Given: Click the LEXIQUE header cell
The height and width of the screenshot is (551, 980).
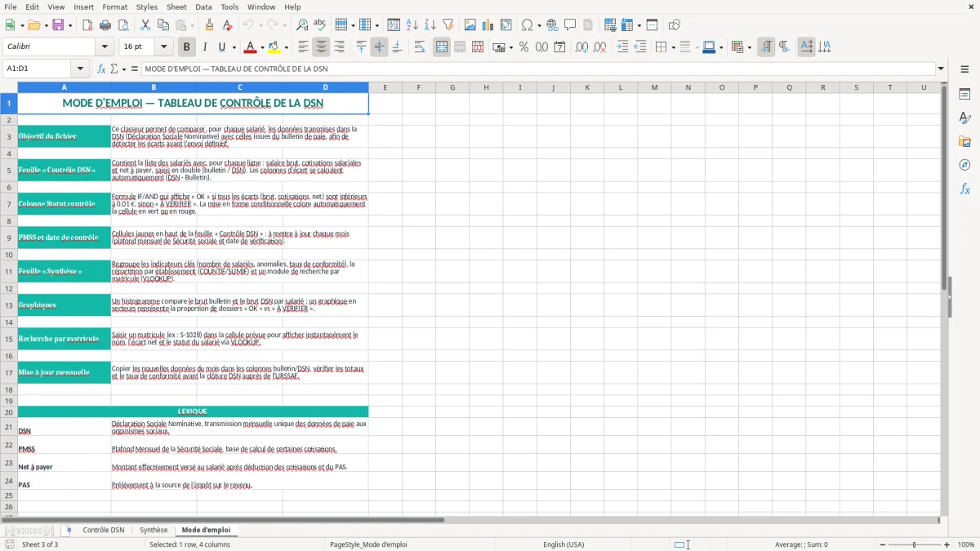Looking at the screenshot, I should [193, 411].
